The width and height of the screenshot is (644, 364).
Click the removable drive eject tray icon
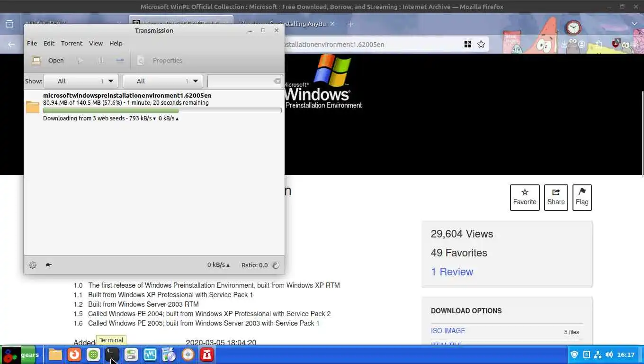point(586,355)
